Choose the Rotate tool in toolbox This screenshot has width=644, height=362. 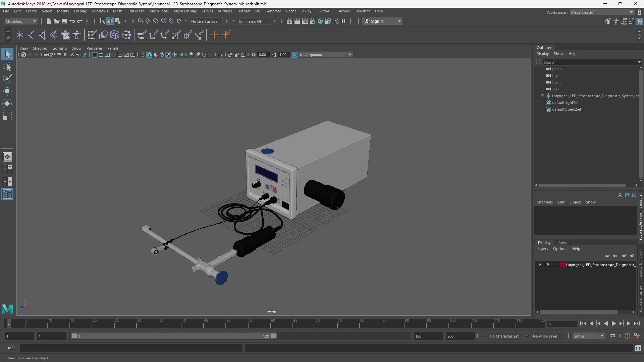pos(7,104)
